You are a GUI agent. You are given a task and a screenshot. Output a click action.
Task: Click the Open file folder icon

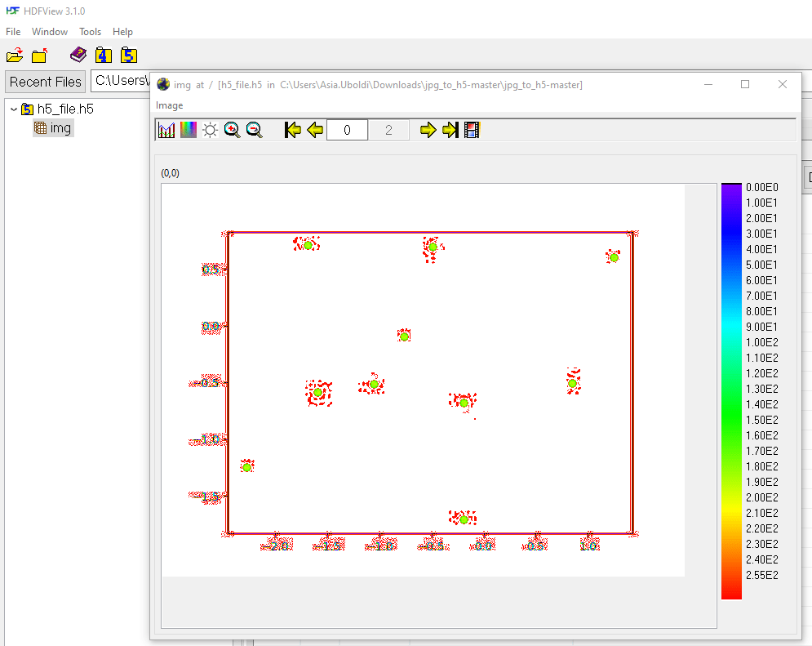(15, 55)
